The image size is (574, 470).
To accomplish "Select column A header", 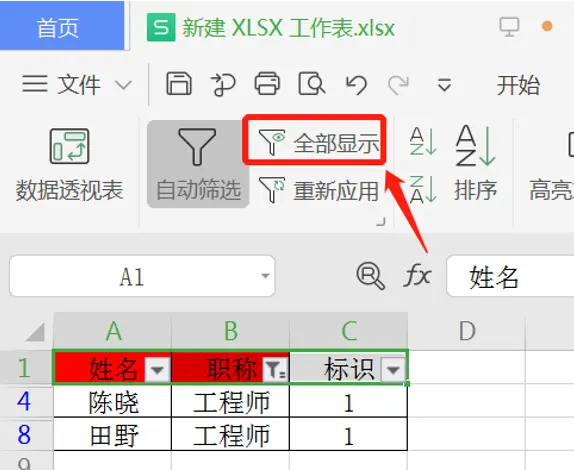I will tap(112, 331).
